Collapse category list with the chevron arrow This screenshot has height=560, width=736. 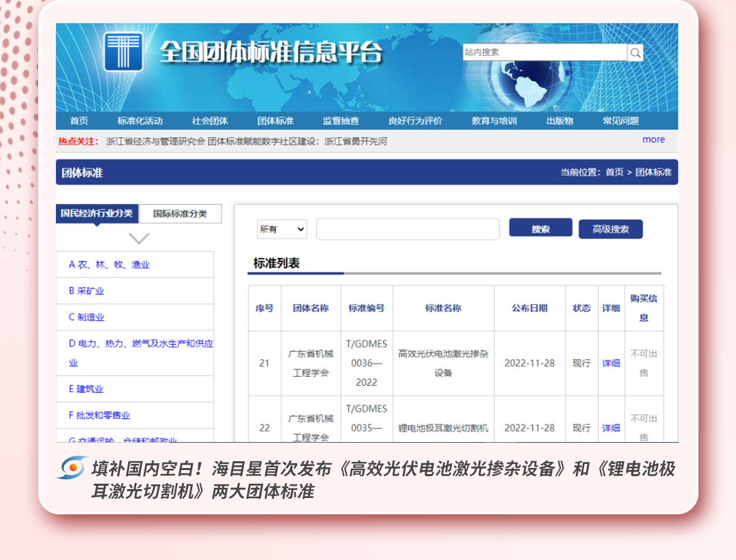click(x=139, y=238)
